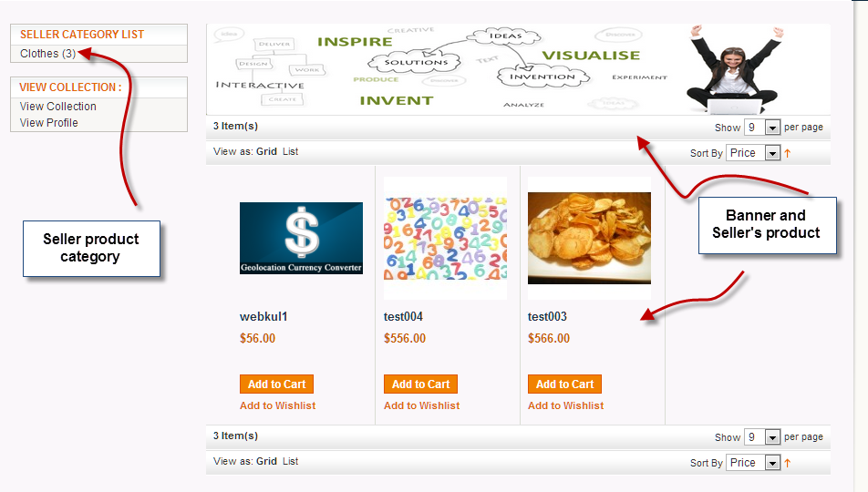Image resolution: width=868 pixels, height=492 pixels.
Task: Add test004 product to cart
Action: pyautogui.click(x=420, y=384)
